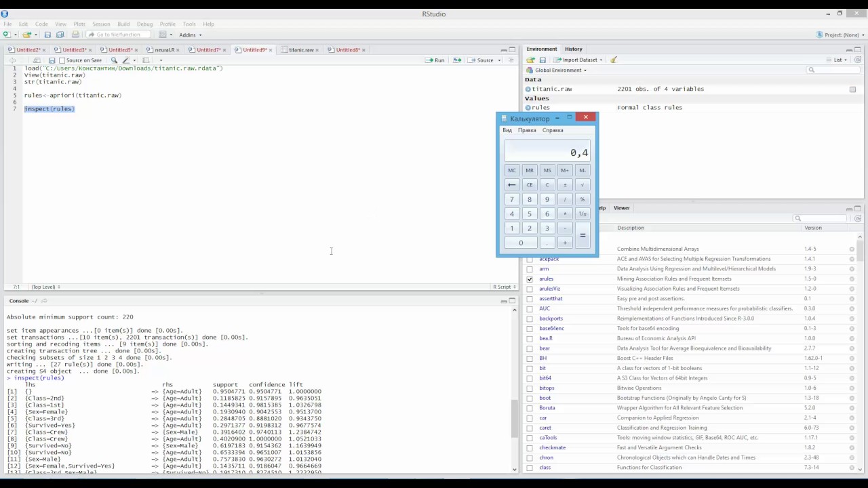Click the Source button
The width and height of the screenshot is (868, 488).
[481, 60]
